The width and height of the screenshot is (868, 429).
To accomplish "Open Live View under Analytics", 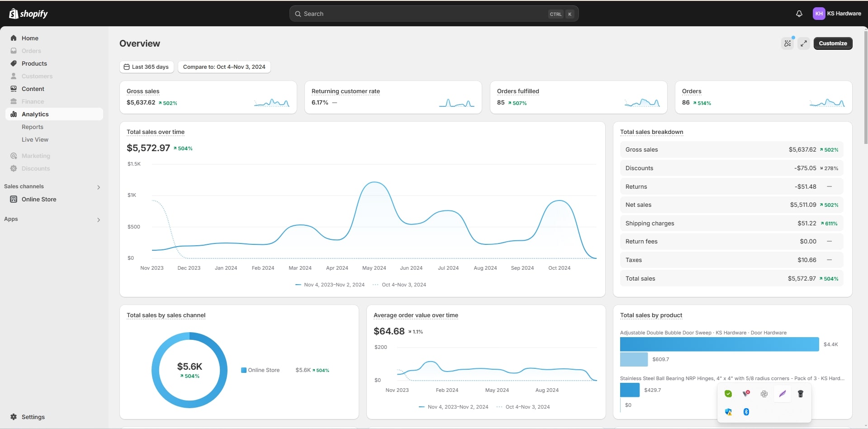I will pos(35,140).
